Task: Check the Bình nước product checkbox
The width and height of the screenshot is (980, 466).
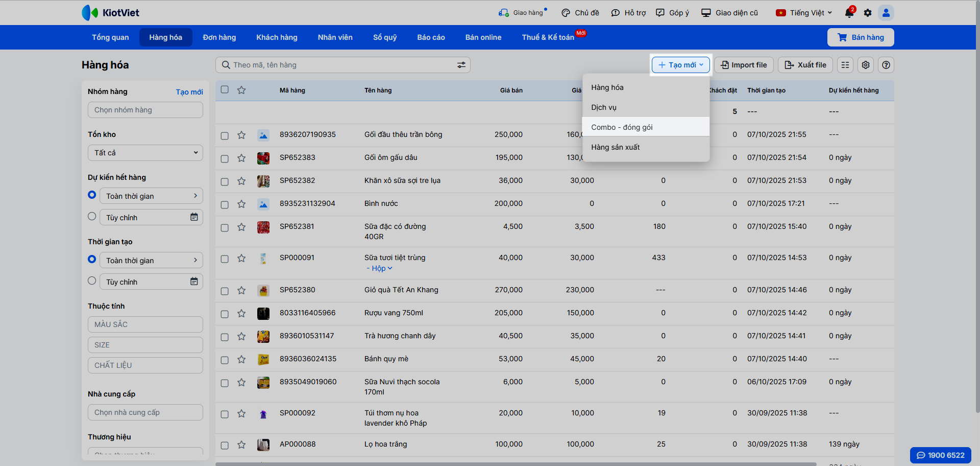Action: coord(225,204)
